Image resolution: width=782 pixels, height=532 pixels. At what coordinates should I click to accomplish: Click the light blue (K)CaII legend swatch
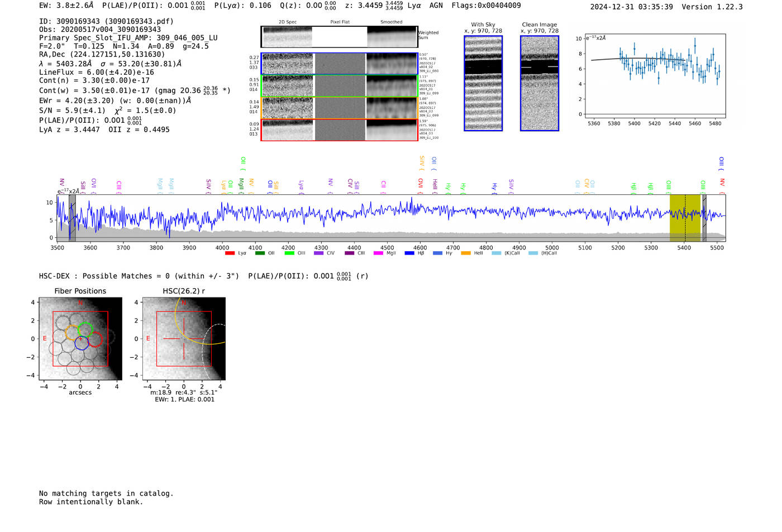497,253
